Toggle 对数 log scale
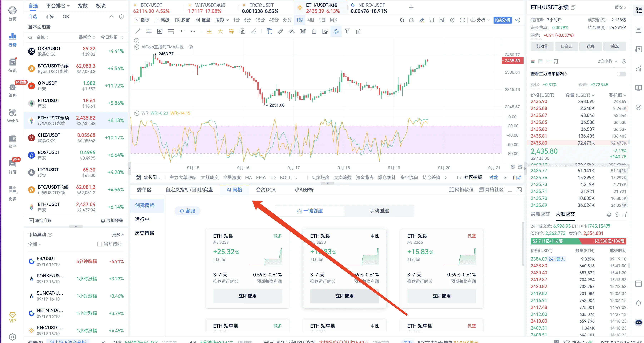 pyautogui.click(x=493, y=178)
